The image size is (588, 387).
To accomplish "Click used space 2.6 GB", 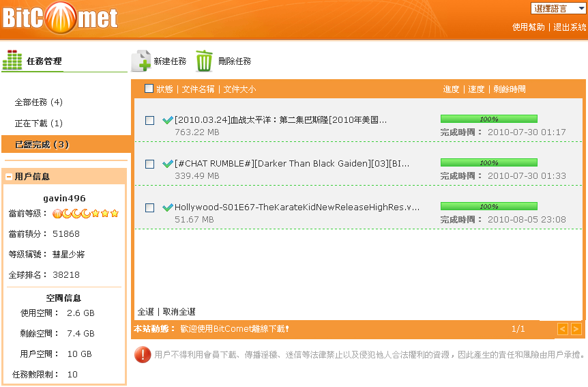I will tap(80, 313).
